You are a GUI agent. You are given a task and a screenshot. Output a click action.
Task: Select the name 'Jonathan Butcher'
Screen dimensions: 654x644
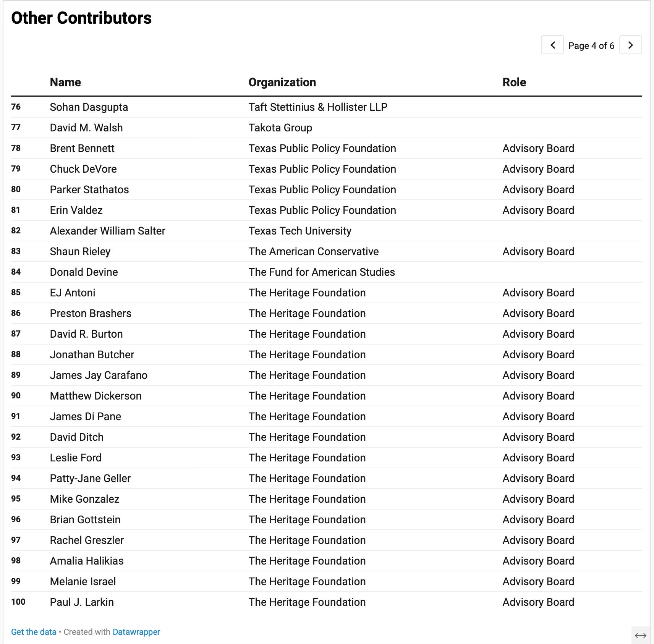(x=92, y=354)
